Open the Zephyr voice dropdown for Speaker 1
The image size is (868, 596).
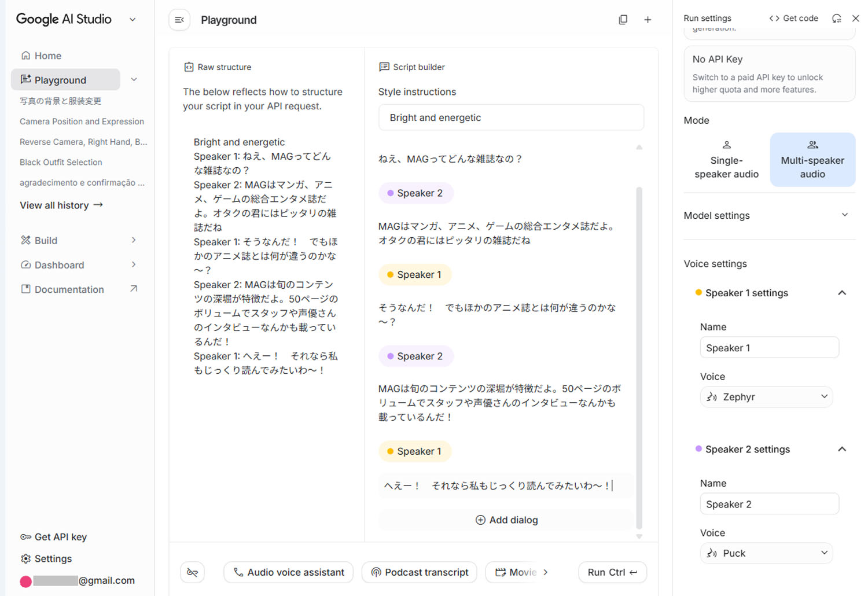(x=766, y=396)
